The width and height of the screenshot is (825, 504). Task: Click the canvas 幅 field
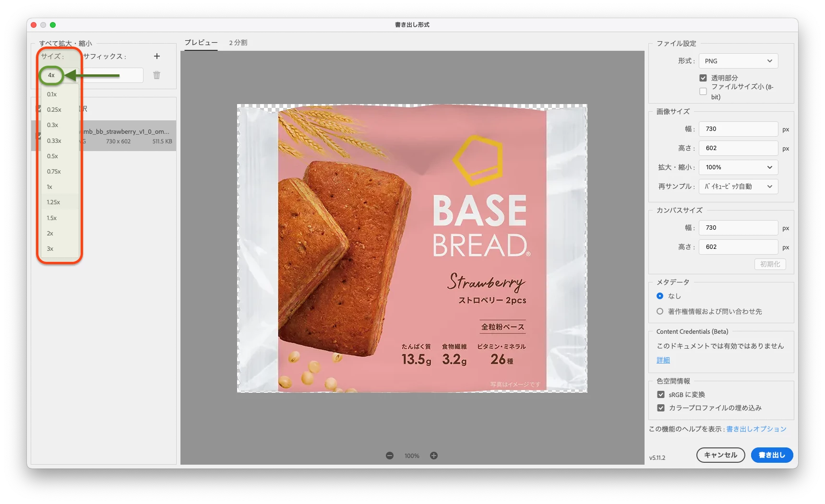pyautogui.click(x=738, y=228)
